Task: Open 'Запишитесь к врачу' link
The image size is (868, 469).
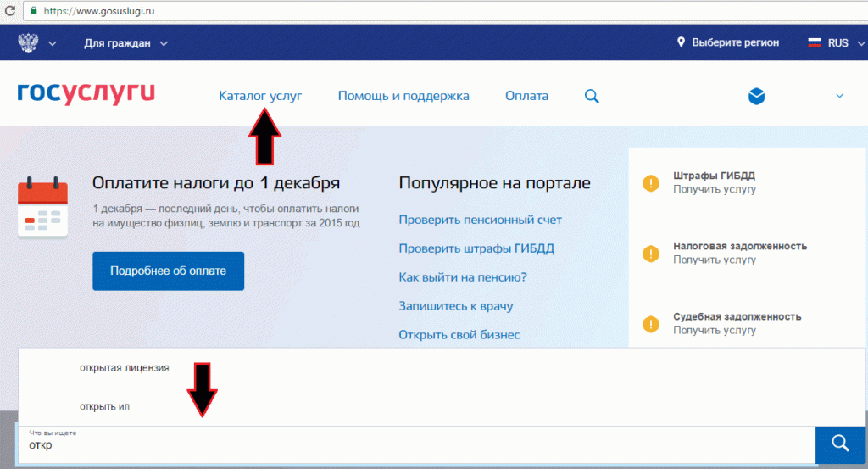Action: point(455,306)
